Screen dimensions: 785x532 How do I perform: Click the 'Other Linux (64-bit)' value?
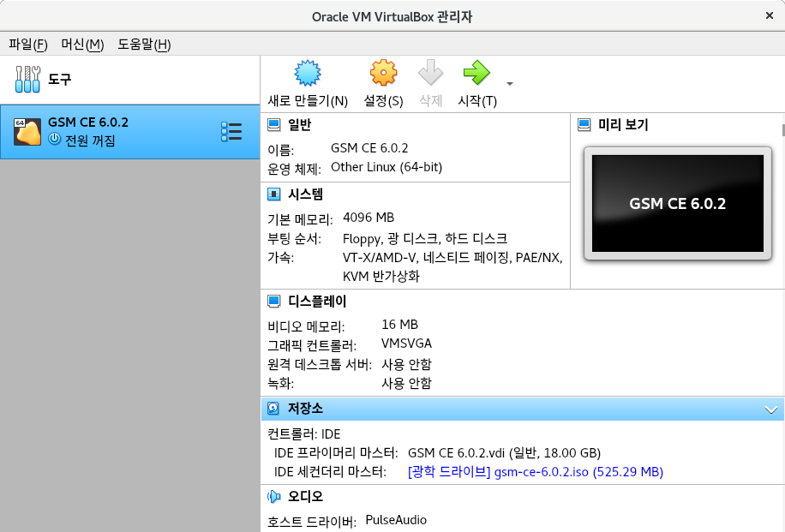(387, 167)
